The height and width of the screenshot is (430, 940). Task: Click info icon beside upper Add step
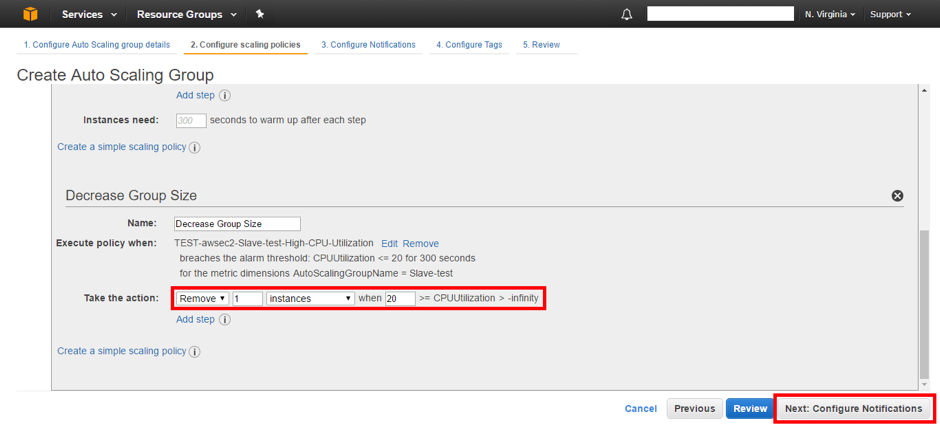[x=224, y=96]
